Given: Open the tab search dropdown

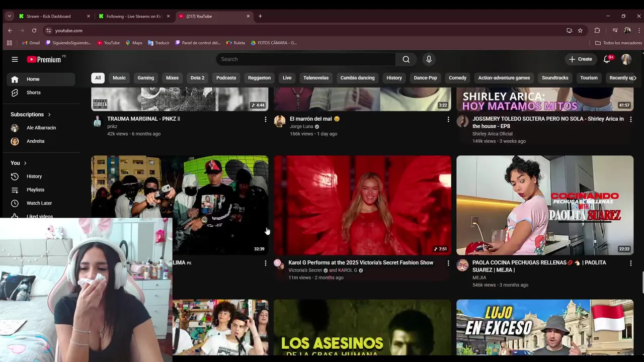Looking at the screenshot, I should [x=9, y=16].
